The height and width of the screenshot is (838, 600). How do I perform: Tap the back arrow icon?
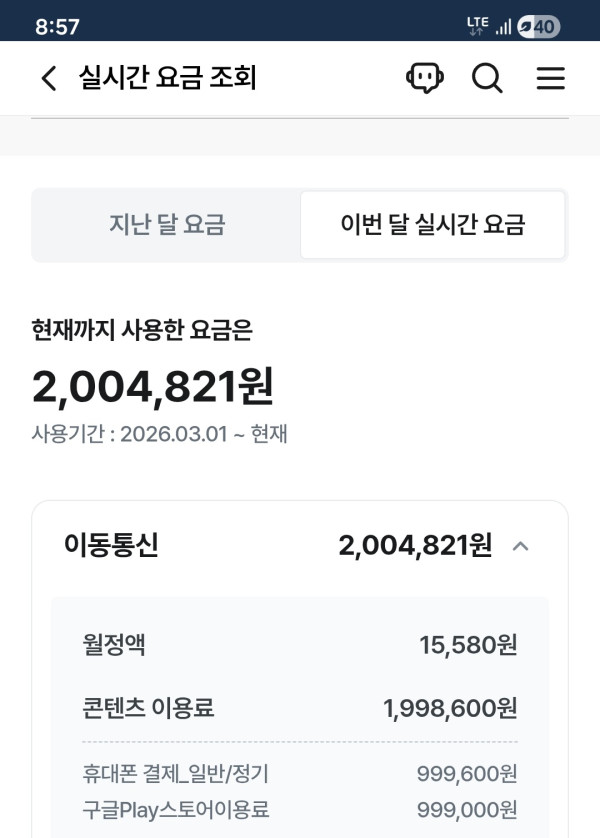(x=48, y=79)
